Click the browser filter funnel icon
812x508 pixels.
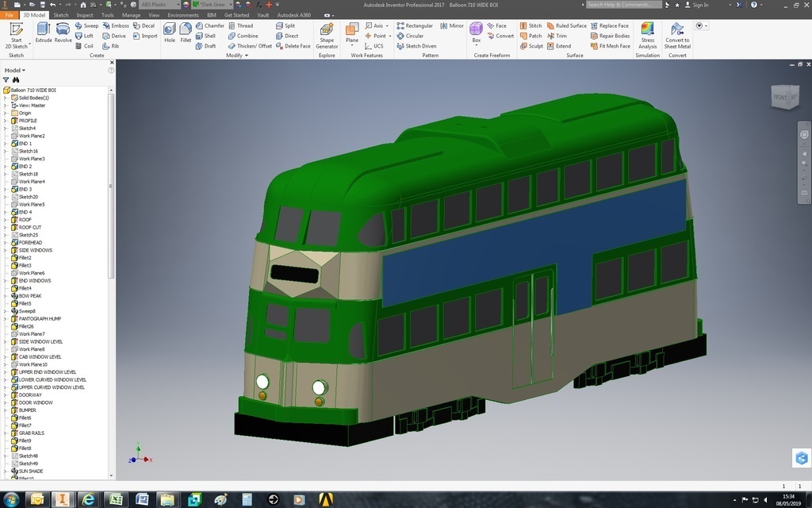(6, 80)
